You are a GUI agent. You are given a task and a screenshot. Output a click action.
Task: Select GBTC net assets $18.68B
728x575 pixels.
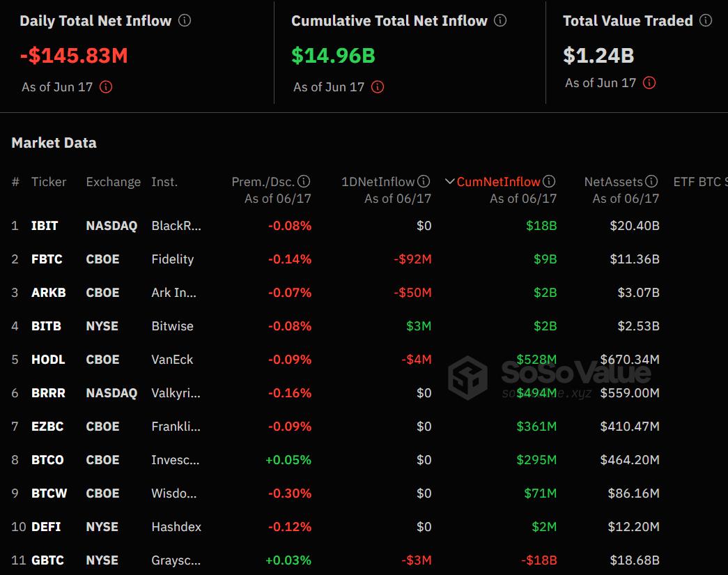(x=635, y=560)
